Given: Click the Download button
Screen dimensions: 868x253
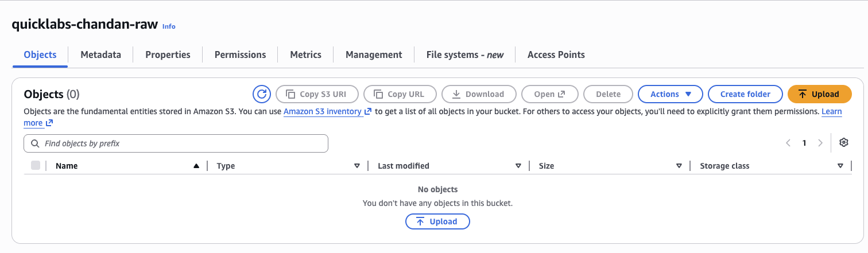Looking at the screenshot, I should pyautogui.click(x=479, y=94).
